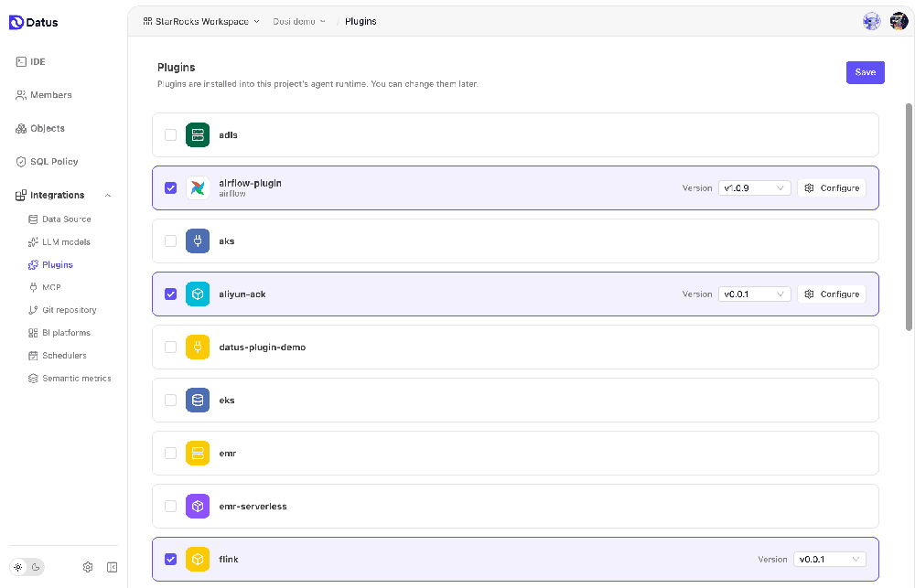The width and height of the screenshot is (915, 588).
Task: Enable the aks plugin checkbox
Action: pos(170,241)
